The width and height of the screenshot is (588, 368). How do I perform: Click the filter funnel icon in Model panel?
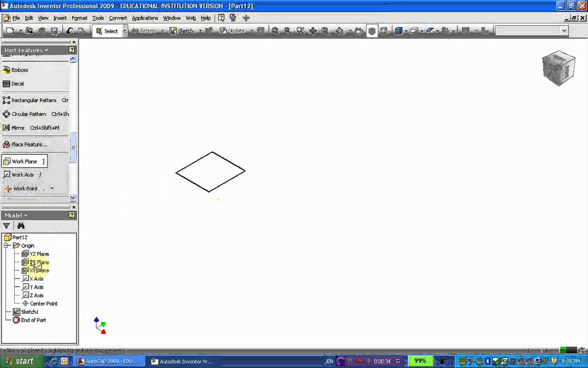(6, 226)
